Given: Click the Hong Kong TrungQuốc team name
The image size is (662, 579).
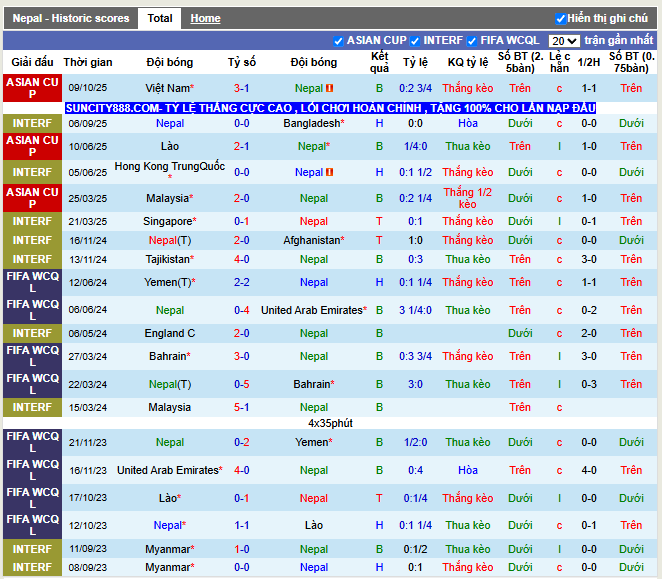Looking at the screenshot, I should tap(168, 166).
